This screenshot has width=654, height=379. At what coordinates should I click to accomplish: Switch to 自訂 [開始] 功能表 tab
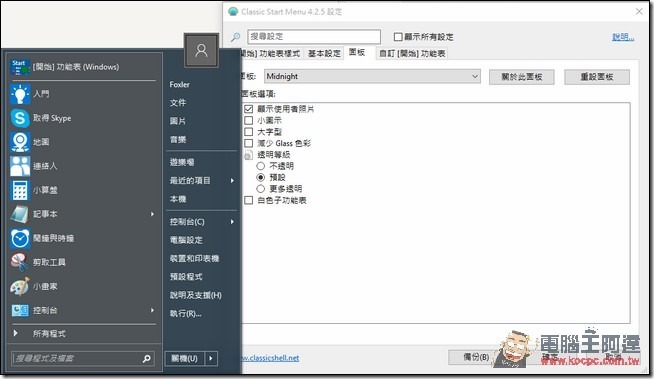tap(412, 53)
